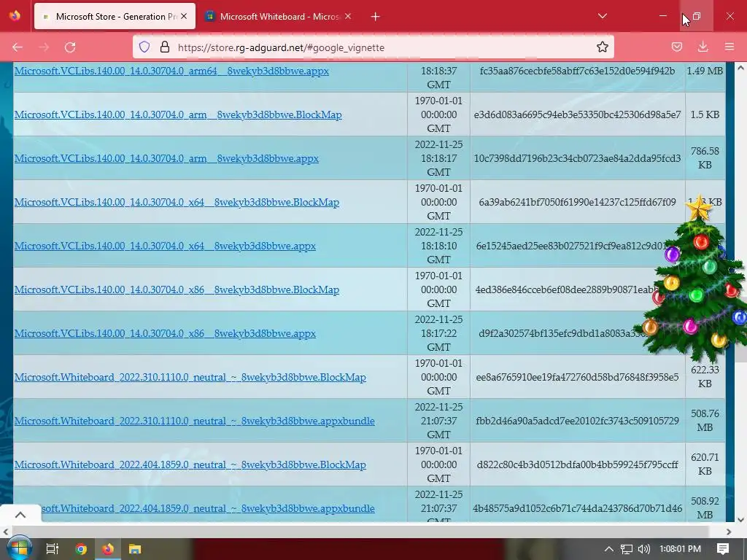Click the 620.71 KB file size cell
The height and width of the screenshot is (560, 747).
click(x=705, y=464)
